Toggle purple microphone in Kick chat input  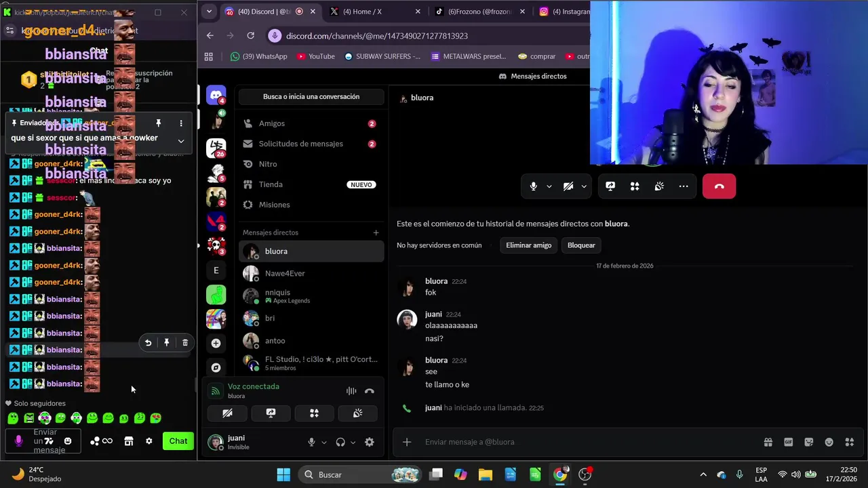(x=18, y=441)
